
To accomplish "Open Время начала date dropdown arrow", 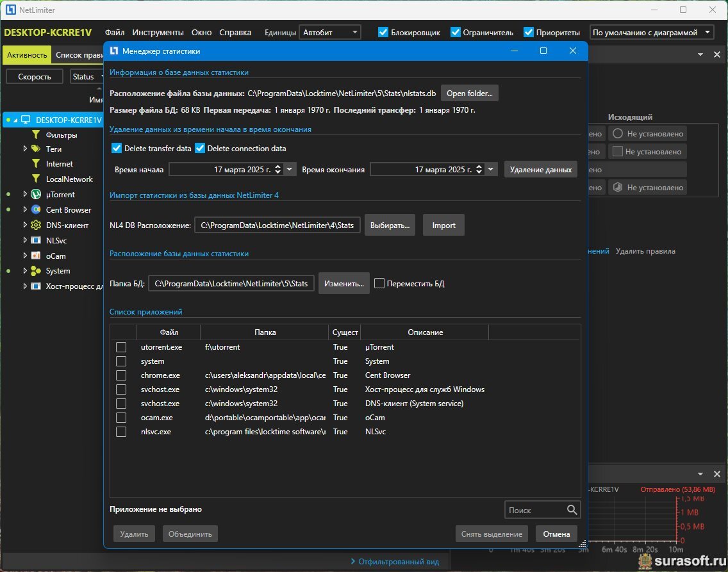I will 289,169.
